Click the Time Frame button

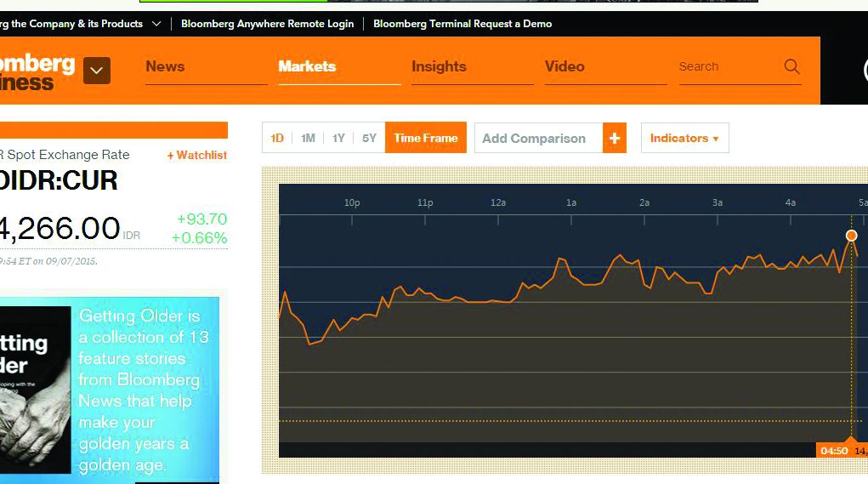click(425, 138)
